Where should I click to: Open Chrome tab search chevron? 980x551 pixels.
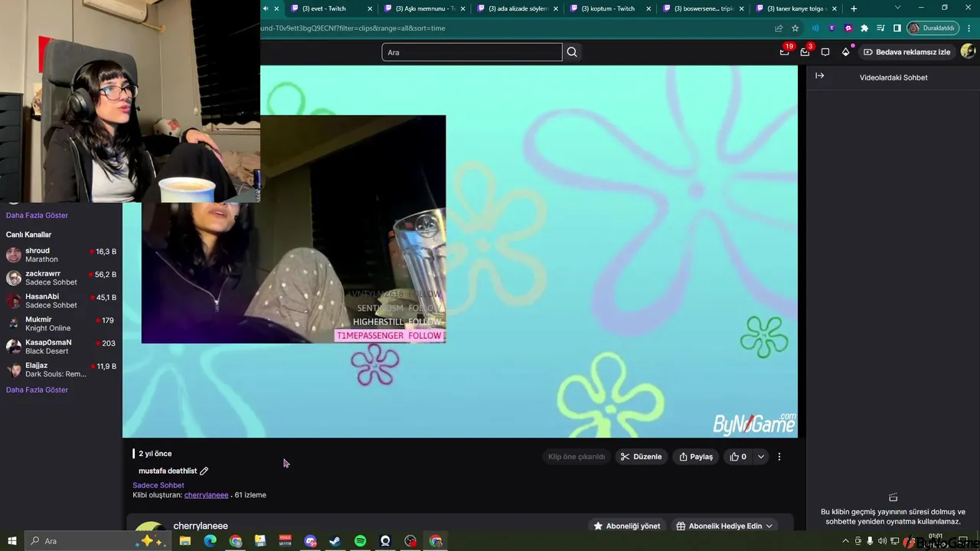[898, 8]
